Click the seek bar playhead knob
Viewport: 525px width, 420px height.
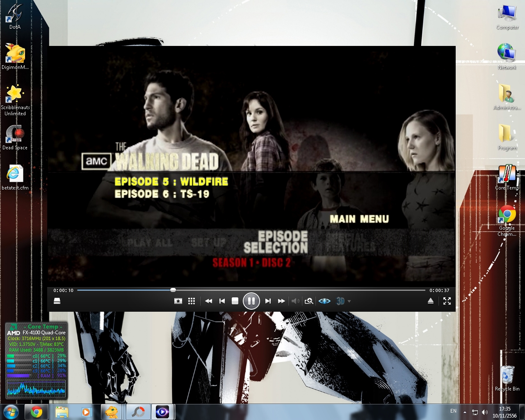[x=173, y=290]
